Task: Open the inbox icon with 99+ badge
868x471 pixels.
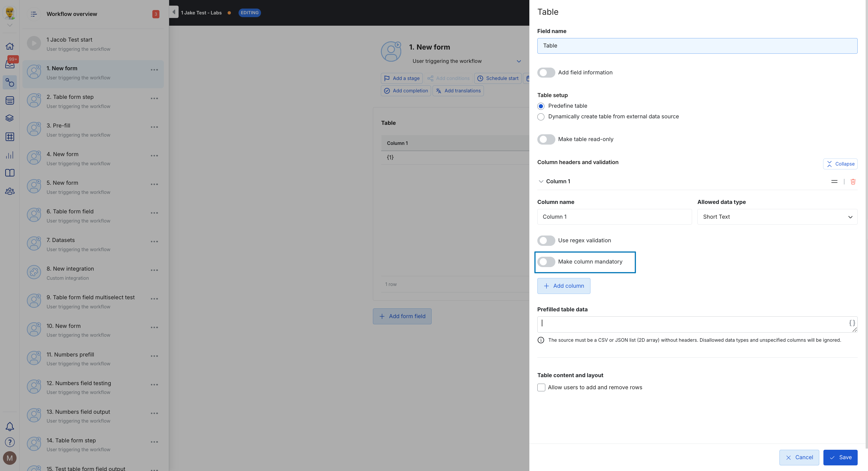Action: (x=10, y=64)
